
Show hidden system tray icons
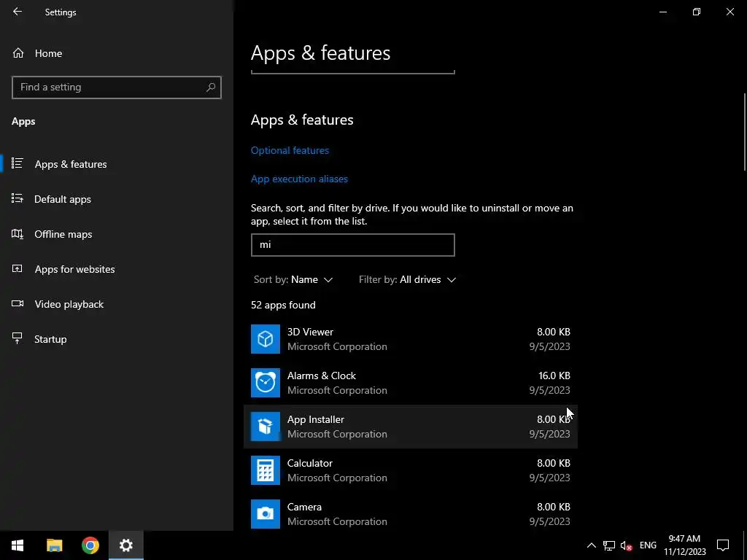click(x=591, y=545)
